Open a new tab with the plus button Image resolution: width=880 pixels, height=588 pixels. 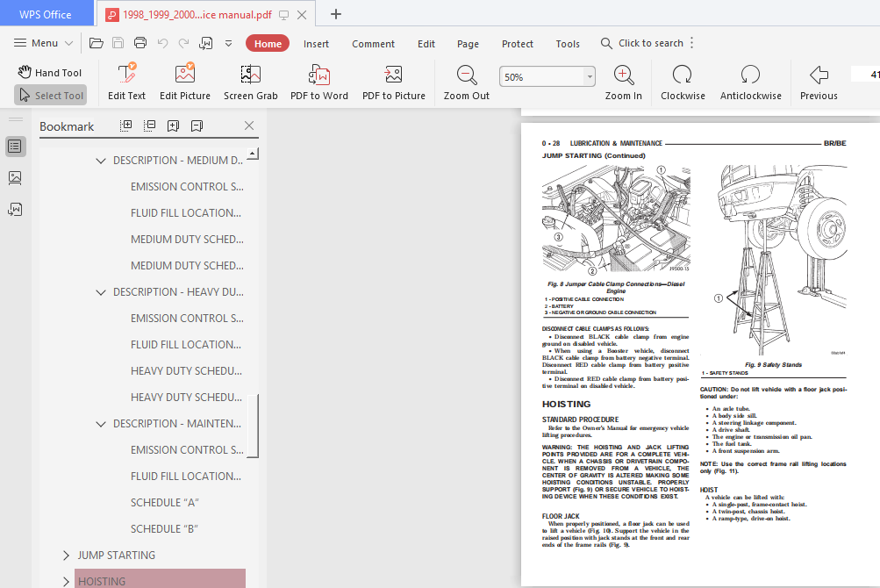point(336,14)
